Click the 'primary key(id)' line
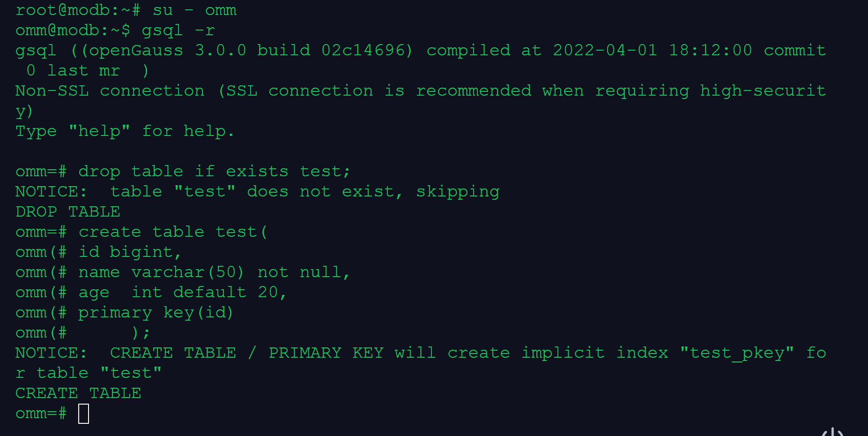Screen dimensions: 868x436 point(156,313)
